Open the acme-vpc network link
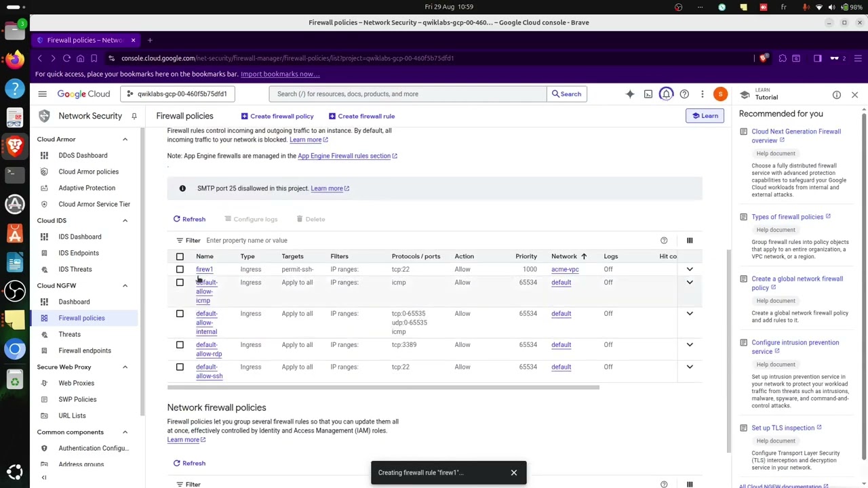 click(565, 270)
